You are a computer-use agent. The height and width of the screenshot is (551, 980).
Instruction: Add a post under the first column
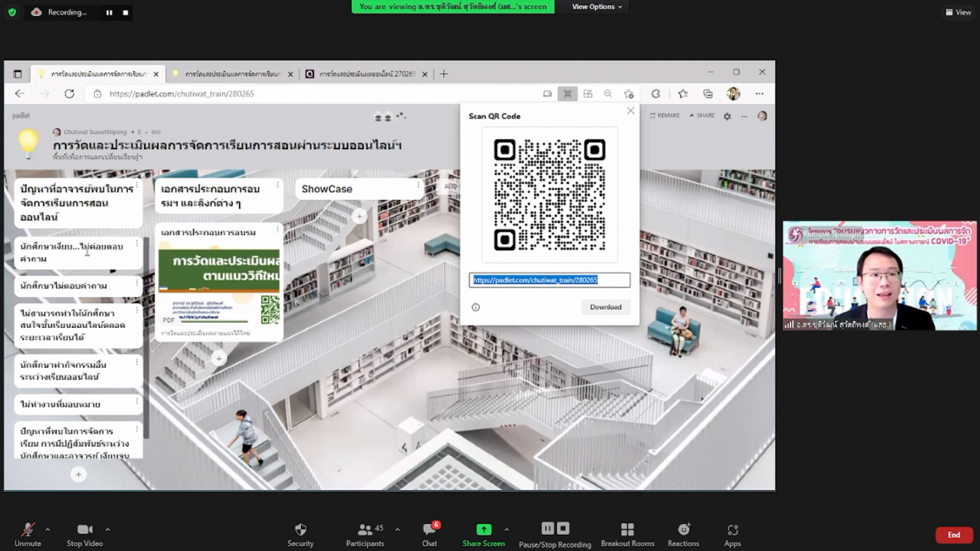(78, 475)
